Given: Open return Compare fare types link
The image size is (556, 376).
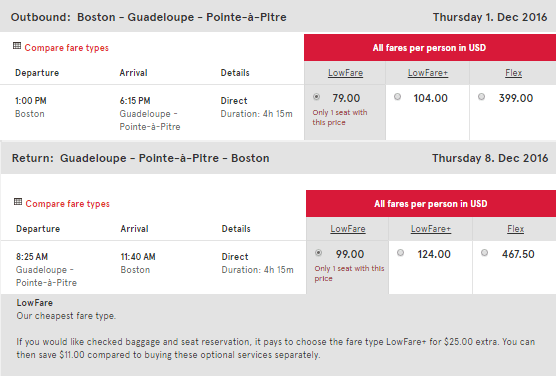Looking at the screenshot, I should coord(68,204).
